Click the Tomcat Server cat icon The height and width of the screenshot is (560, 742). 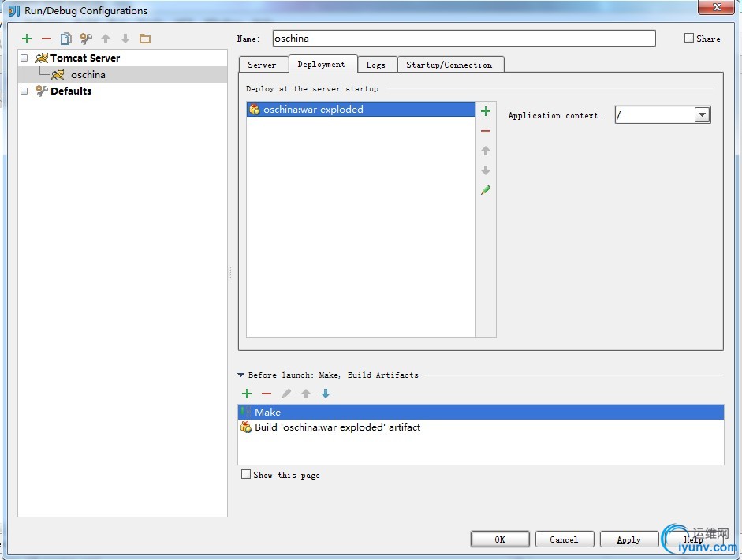42,58
